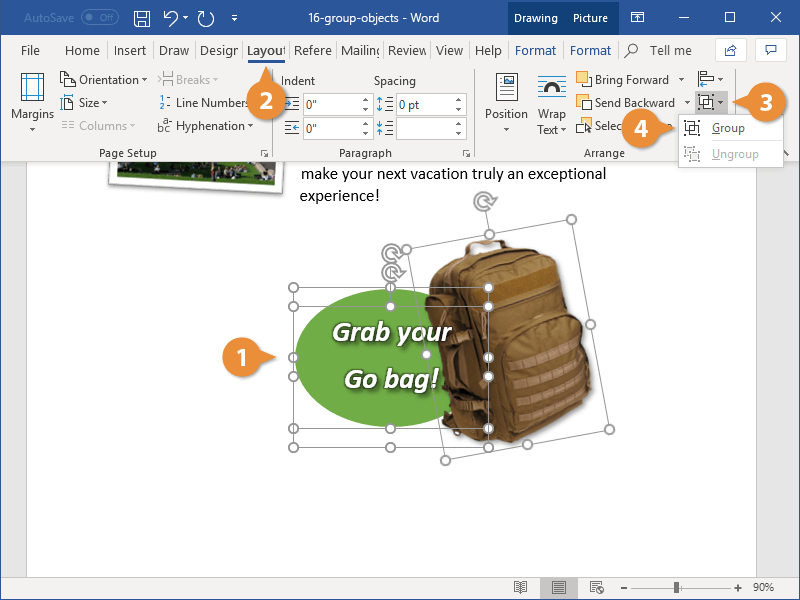Switch to Print Layout view
800x600 pixels.
[558, 588]
